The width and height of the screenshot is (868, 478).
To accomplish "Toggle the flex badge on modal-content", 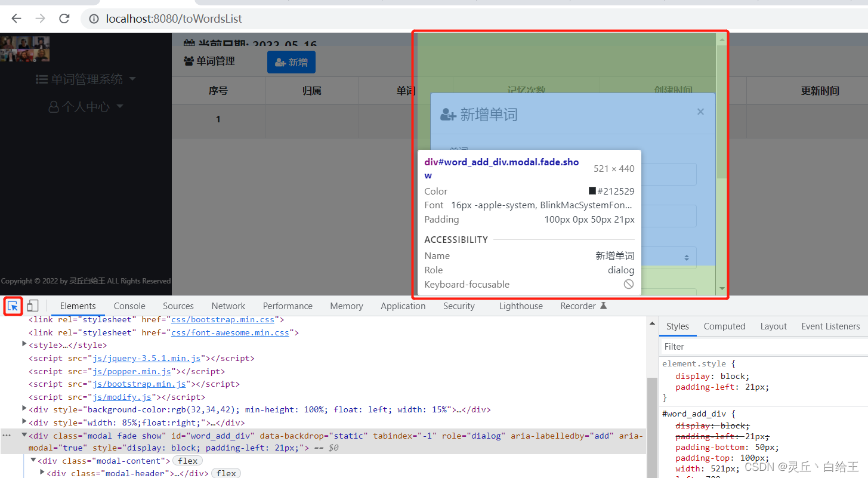I will (187, 461).
